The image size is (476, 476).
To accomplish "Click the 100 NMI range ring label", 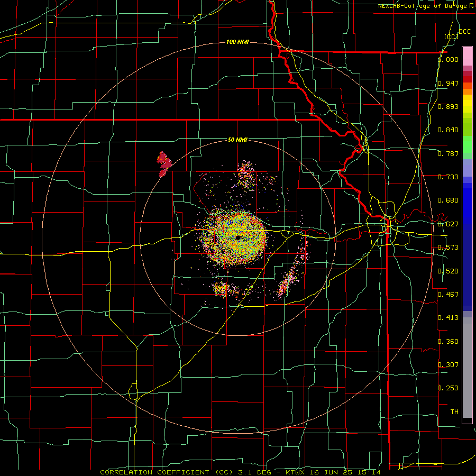I will 237,42.
